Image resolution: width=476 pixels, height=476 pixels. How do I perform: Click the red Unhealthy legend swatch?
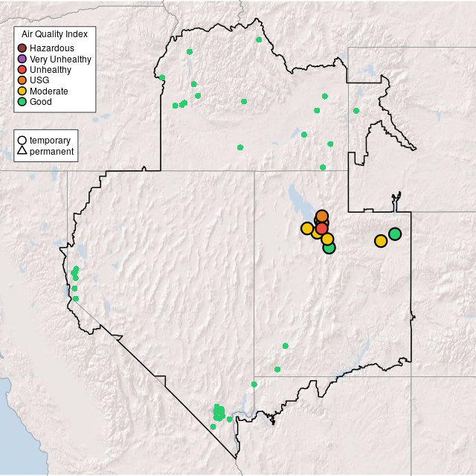pyautogui.click(x=22, y=70)
